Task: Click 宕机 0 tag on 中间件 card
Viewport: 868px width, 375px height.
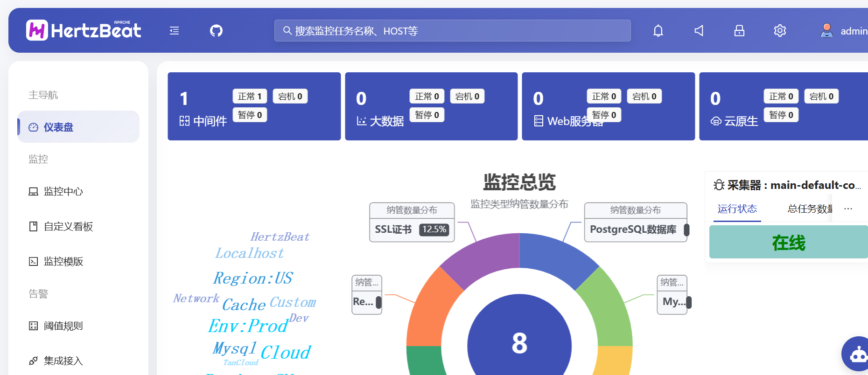Action: pyautogui.click(x=290, y=96)
